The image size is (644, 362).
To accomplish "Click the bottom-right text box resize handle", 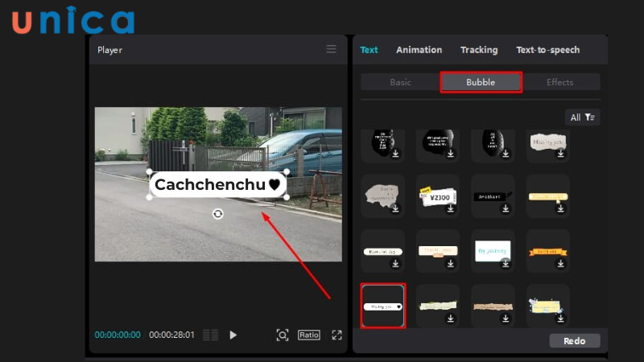I will [287, 197].
